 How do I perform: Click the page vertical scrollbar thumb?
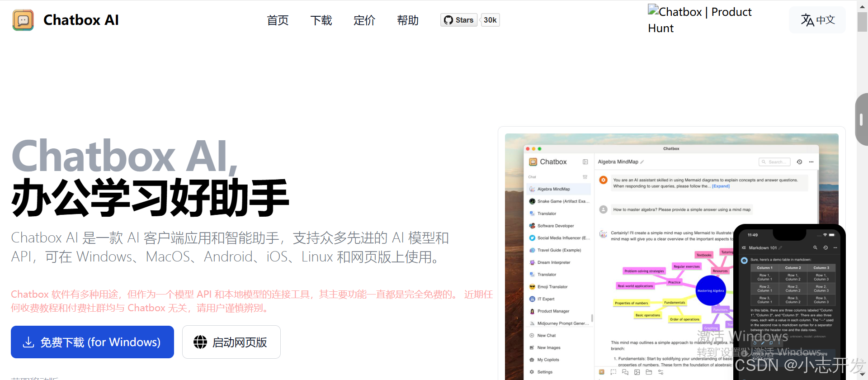[x=862, y=22]
